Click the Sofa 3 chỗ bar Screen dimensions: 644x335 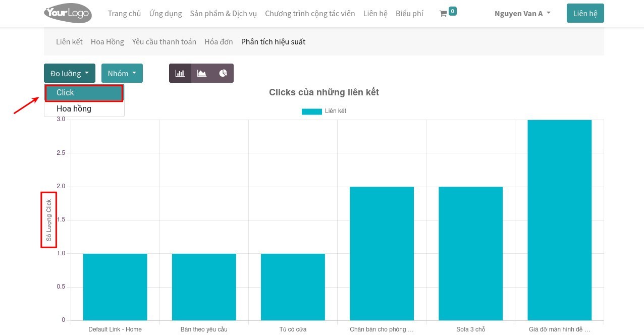point(470,253)
